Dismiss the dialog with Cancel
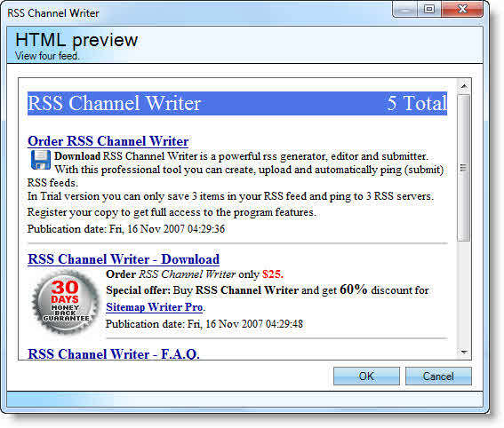Screen dimensions: 504x428 (438, 376)
